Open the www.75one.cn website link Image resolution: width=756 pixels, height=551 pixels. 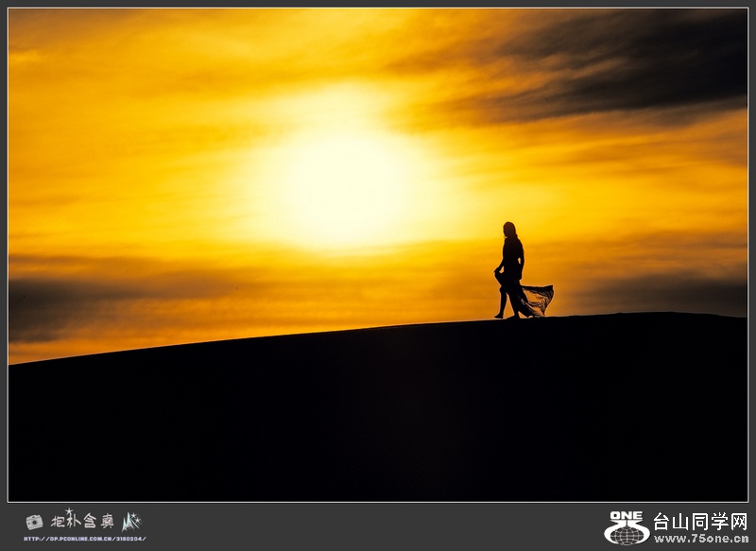pos(700,539)
